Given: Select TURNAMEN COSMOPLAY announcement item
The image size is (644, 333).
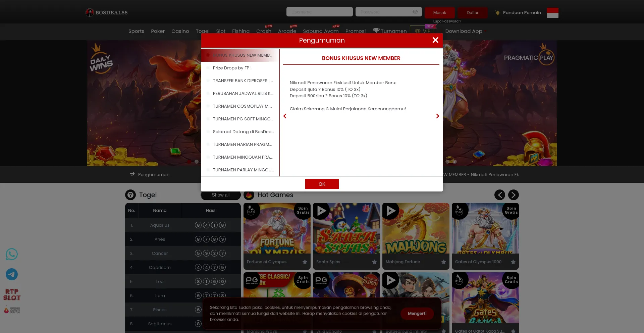Looking at the screenshot, I should point(242,106).
